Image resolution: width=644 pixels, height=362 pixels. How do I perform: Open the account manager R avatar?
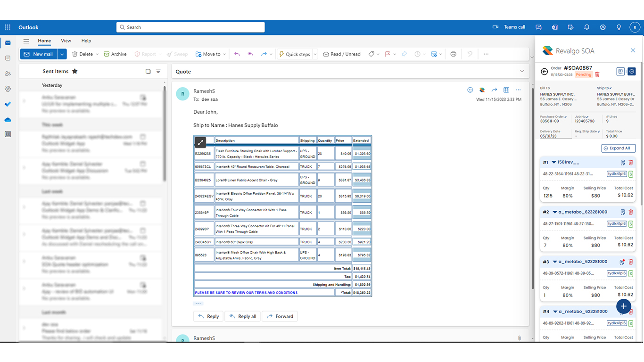(635, 27)
